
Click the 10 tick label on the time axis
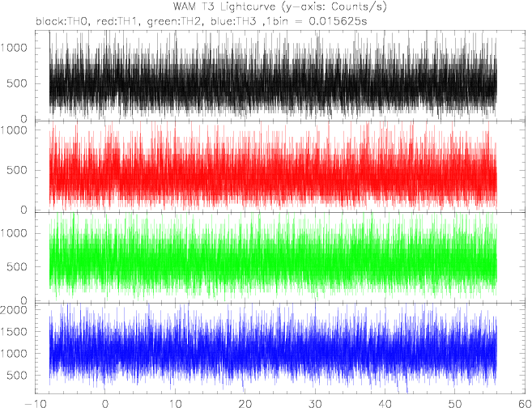pos(175,404)
